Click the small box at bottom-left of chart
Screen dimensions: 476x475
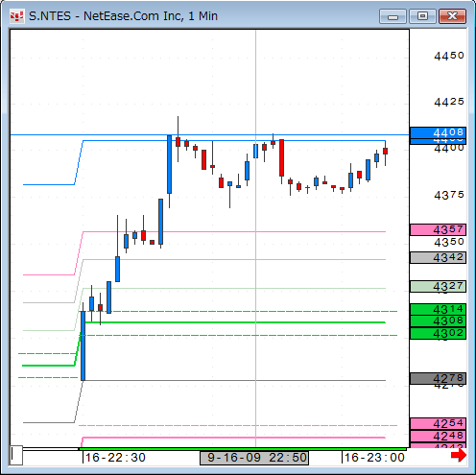coord(16,456)
